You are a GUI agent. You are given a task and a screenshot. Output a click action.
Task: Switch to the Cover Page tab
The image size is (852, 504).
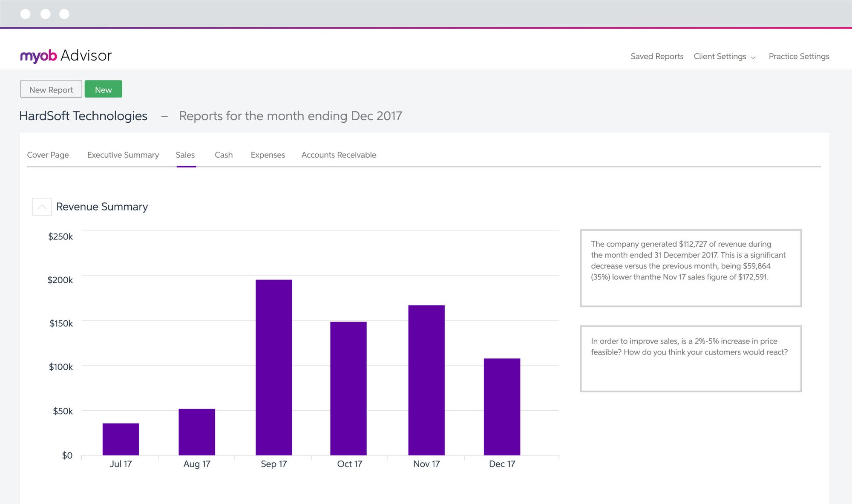tap(48, 155)
